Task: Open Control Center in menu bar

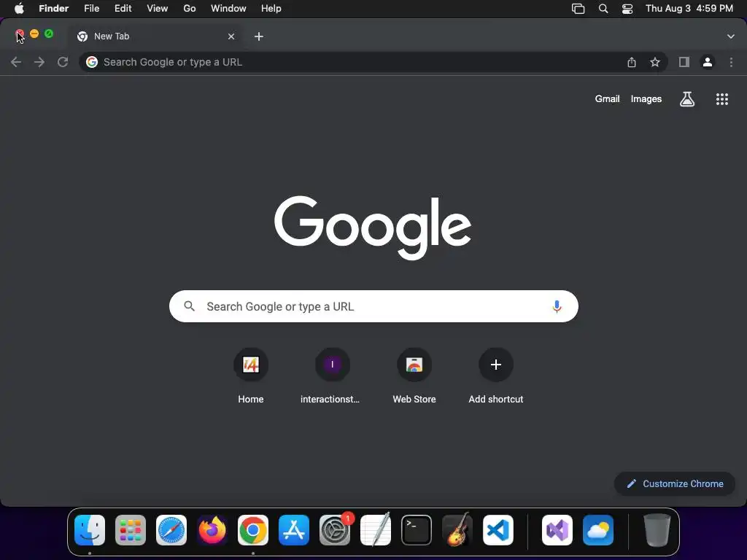Action: pyautogui.click(x=627, y=9)
